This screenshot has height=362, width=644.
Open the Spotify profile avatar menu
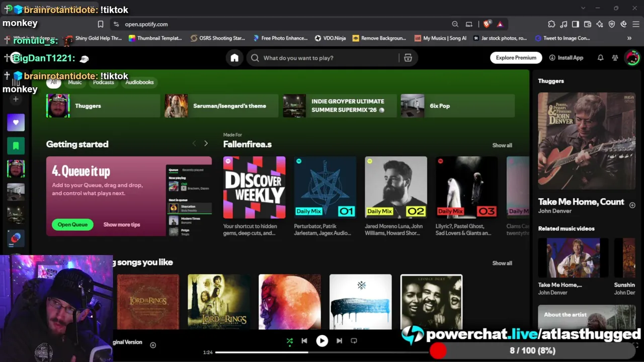click(632, 58)
